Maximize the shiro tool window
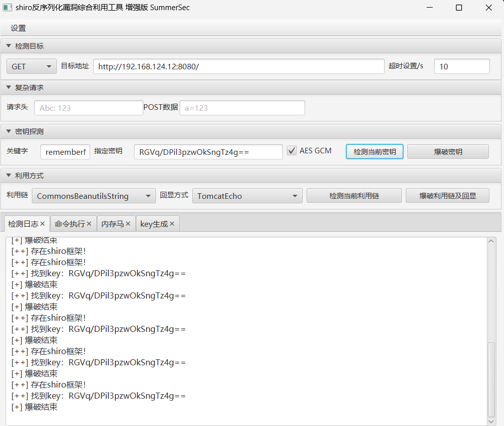Viewport: 504px width, 426px height. 459,8
